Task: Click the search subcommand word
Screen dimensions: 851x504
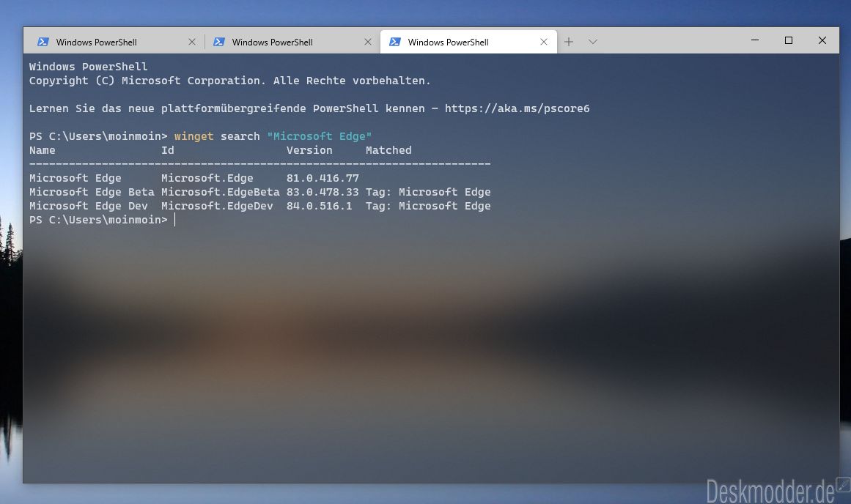Action: click(240, 136)
